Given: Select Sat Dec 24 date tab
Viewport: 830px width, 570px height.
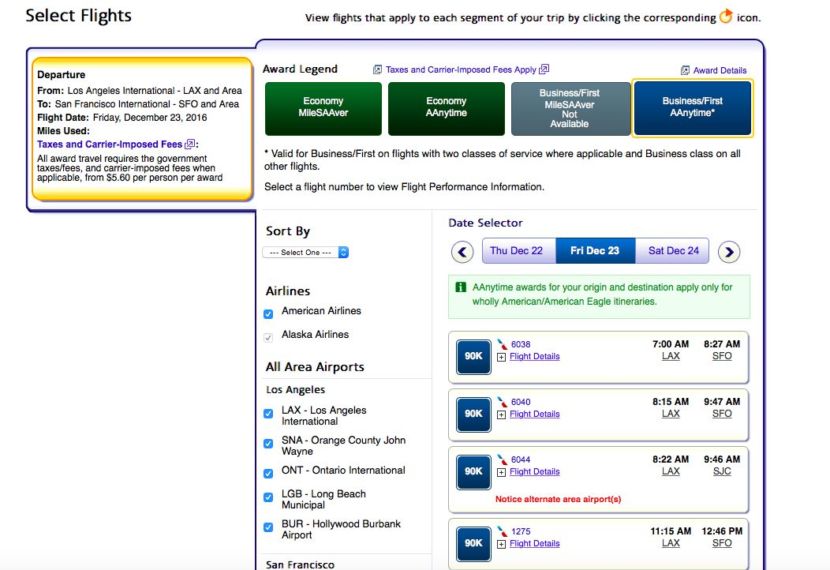Looking at the screenshot, I should pos(672,251).
